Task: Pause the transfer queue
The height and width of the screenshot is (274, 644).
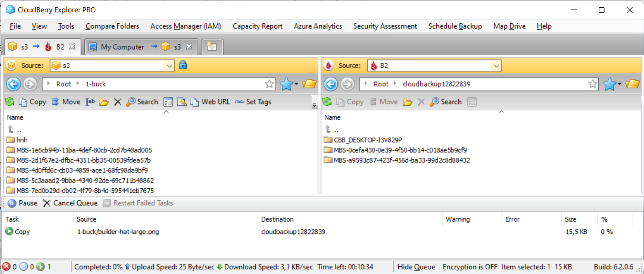Action: [x=22, y=203]
